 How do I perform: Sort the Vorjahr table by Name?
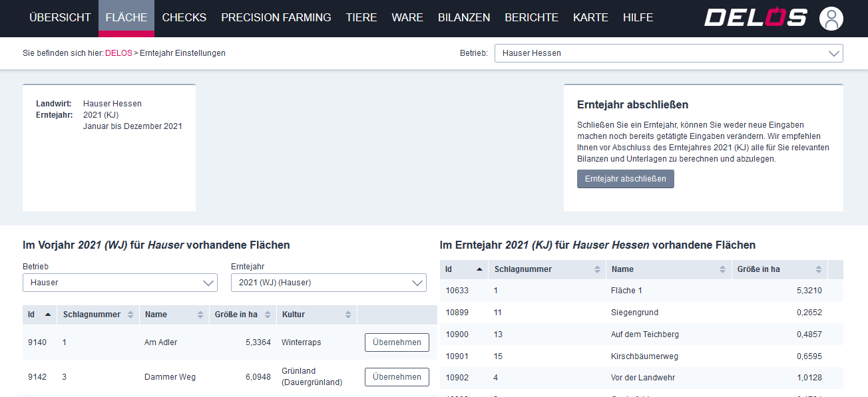[x=173, y=315]
